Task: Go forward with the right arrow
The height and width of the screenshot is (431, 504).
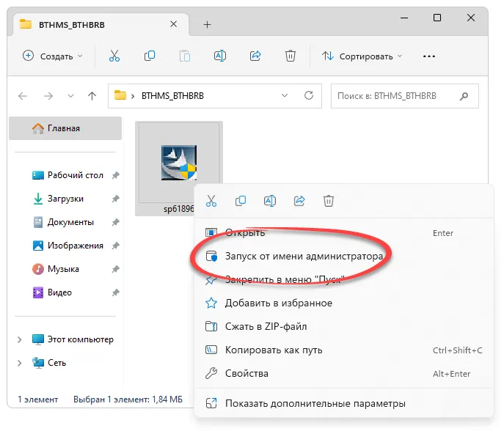Action: (48, 96)
